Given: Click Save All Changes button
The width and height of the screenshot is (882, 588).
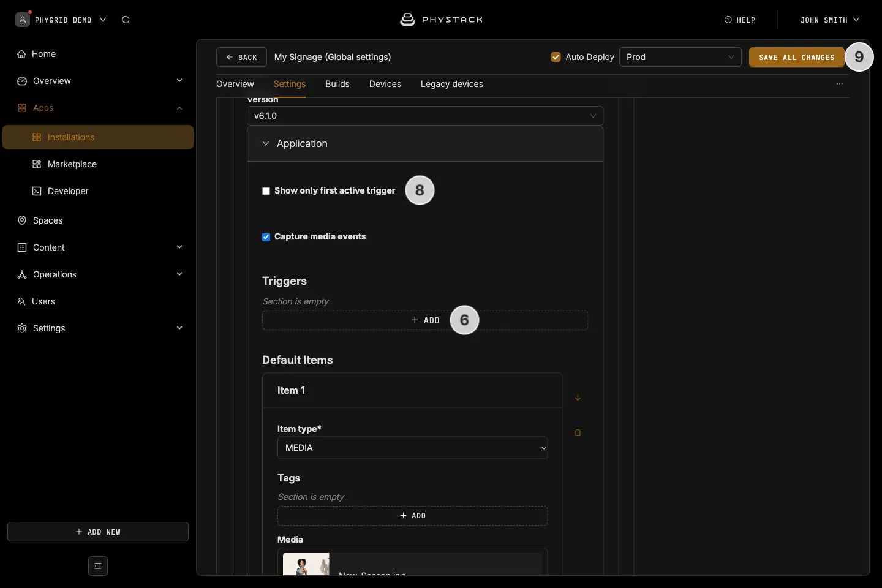Looking at the screenshot, I should click(x=797, y=57).
